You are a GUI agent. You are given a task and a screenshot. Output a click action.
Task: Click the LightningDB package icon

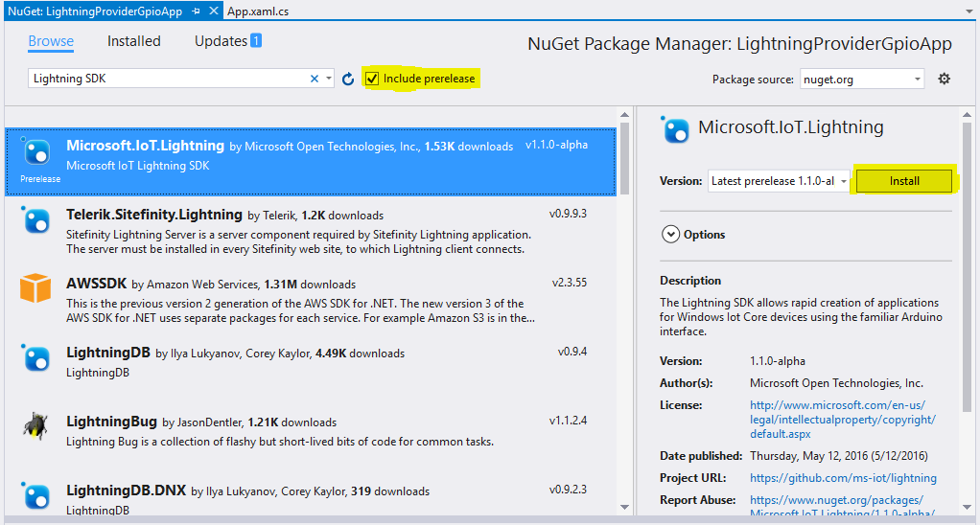[x=35, y=359]
